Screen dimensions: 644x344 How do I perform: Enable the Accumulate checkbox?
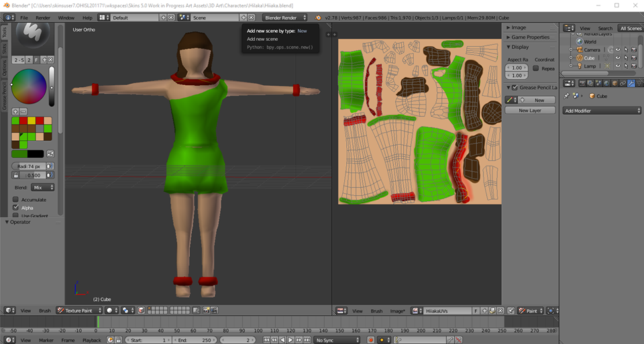click(x=15, y=200)
